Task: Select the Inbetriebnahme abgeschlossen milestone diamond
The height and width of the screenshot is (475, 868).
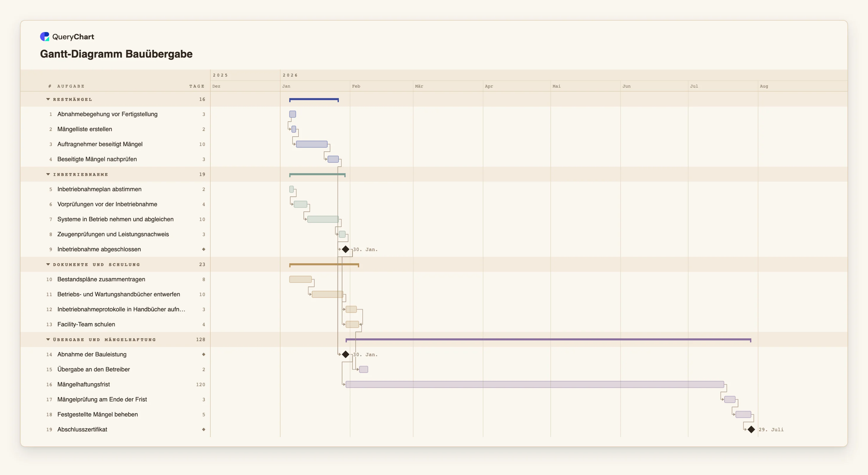Action: [x=345, y=249]
